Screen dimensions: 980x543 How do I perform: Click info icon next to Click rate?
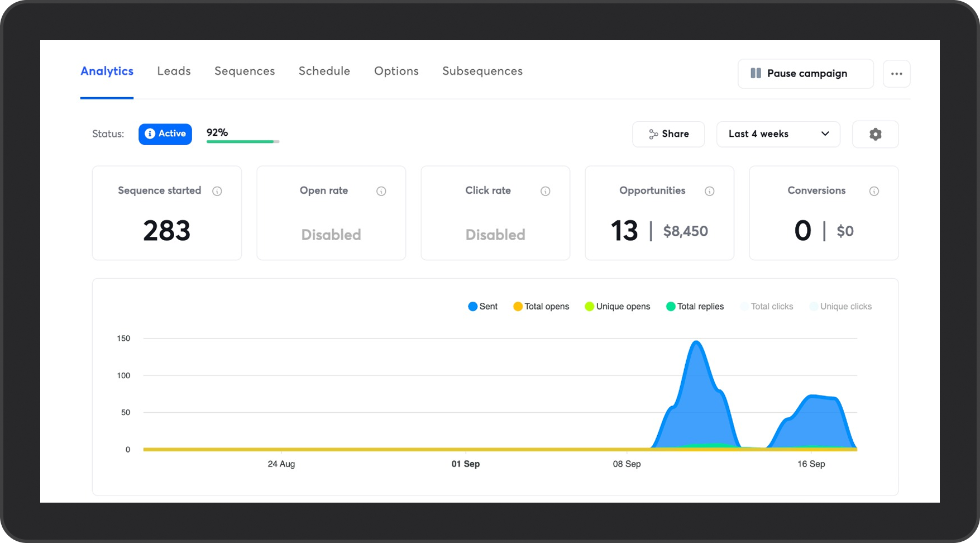546,191
